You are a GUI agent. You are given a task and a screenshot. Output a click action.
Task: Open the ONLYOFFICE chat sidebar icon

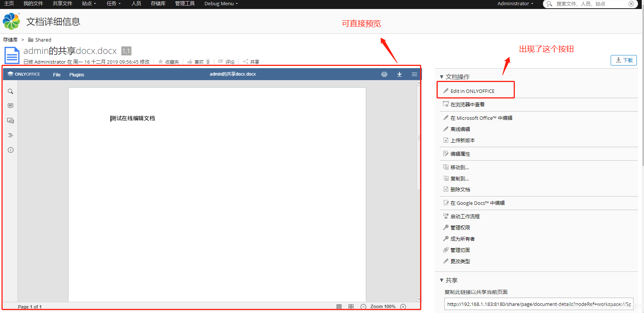pyautogui.click(x=10, y=121)
